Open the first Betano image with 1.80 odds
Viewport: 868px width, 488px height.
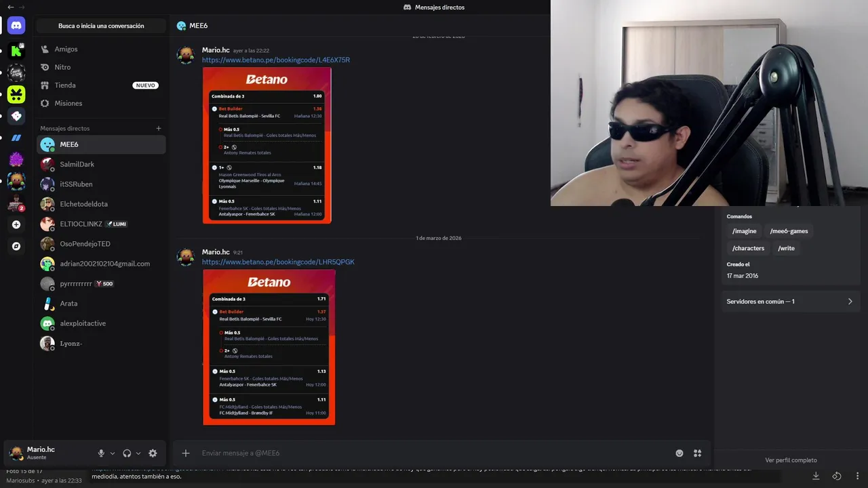[x=267, y=145]
